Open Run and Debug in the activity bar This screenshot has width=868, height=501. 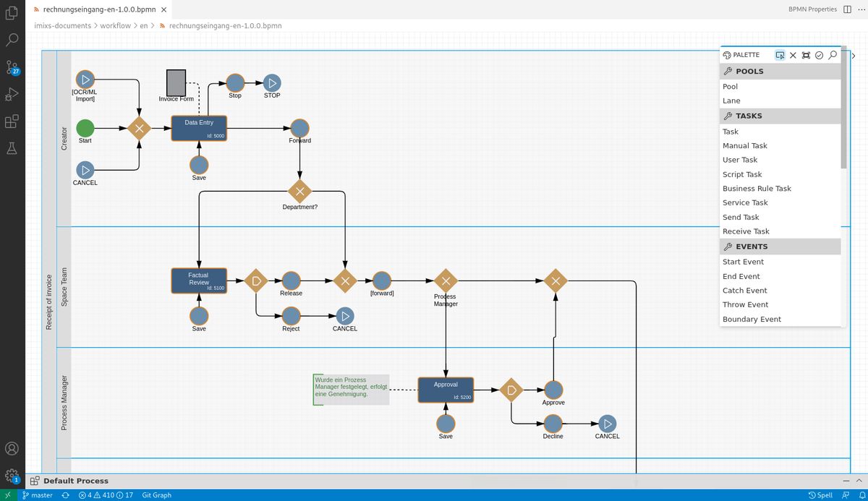coord(10,94)
